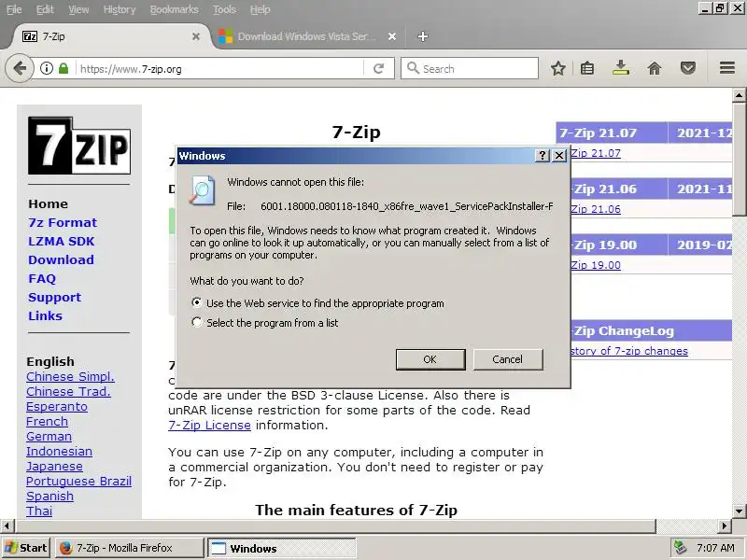Open the bookmarks list icon
The image size is (747, 560).
[x=587, y=68]
